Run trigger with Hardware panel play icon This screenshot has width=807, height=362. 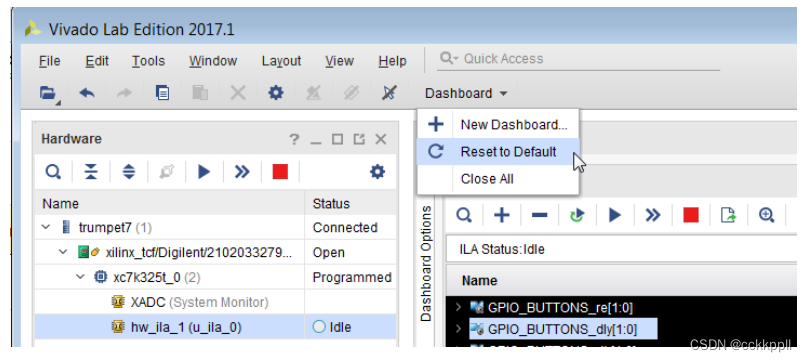204,171
